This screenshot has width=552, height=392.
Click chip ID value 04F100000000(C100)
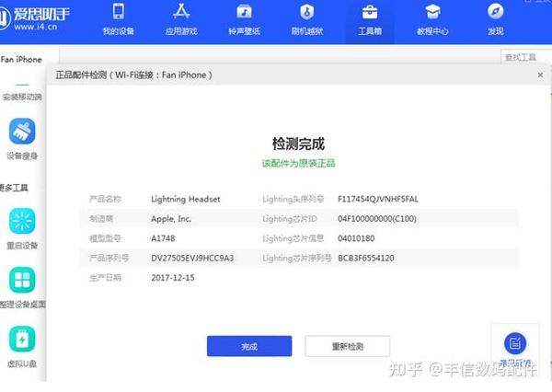(x=377, y=219)
